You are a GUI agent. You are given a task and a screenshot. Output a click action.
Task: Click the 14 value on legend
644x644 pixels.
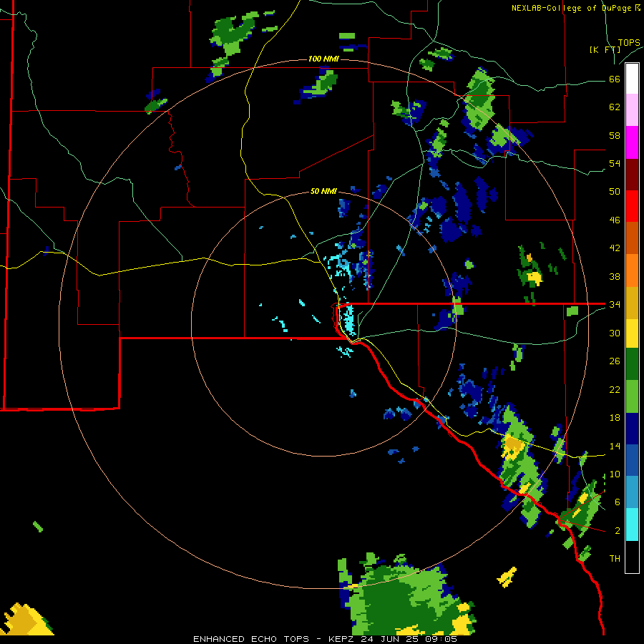615,446
